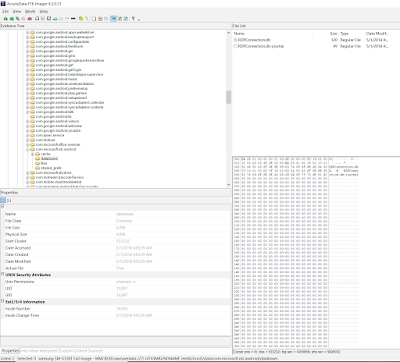Click Add to Custom Content Image icon

pos(55,19)
